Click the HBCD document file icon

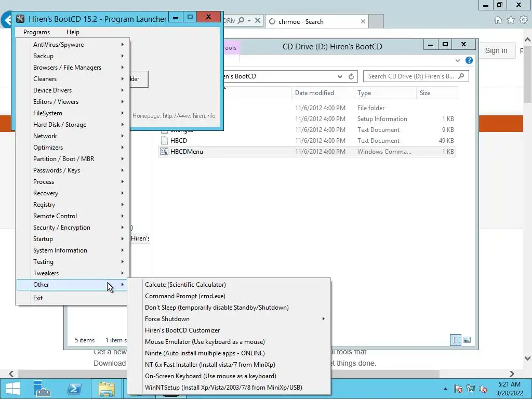click(x=164, y=140)
